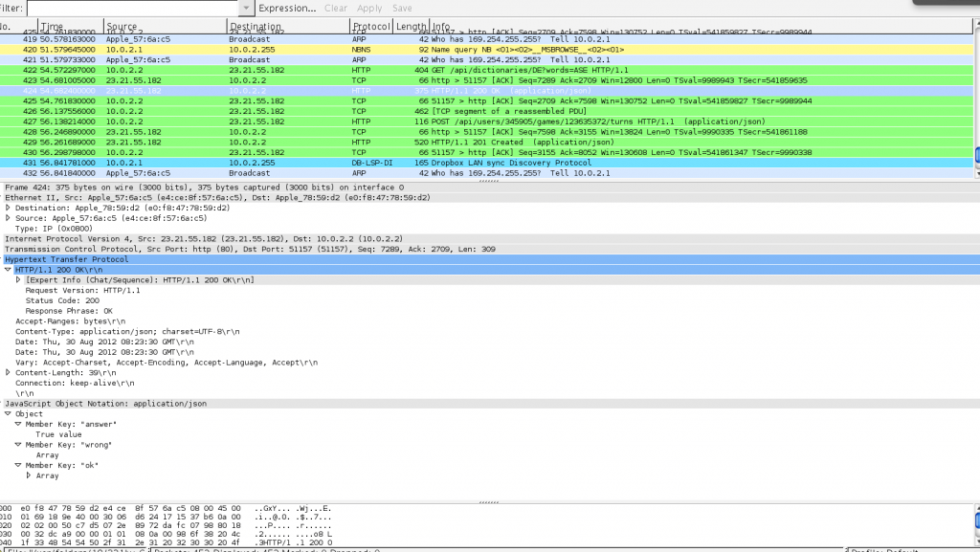Expand the Destination Apple_78:59:d2 tree node
The height and width of the screenshot is (552, 980).
click(x=9, y=208)
